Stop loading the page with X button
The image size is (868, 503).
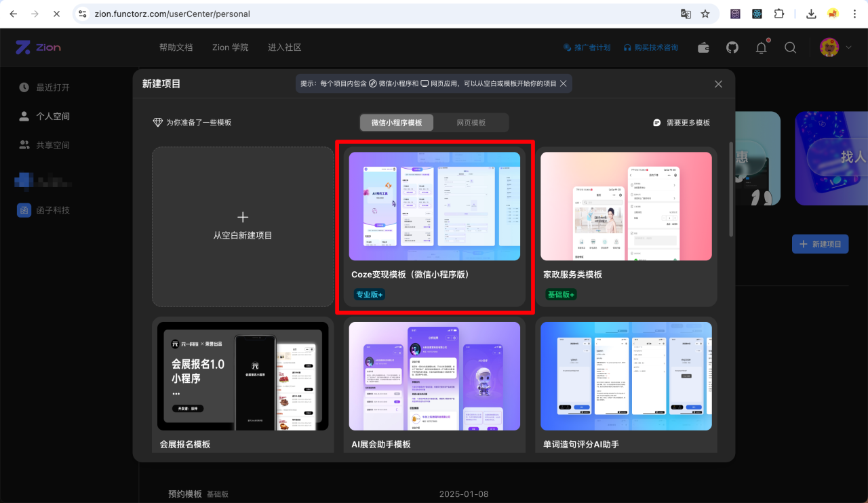[x=57, y=14]
